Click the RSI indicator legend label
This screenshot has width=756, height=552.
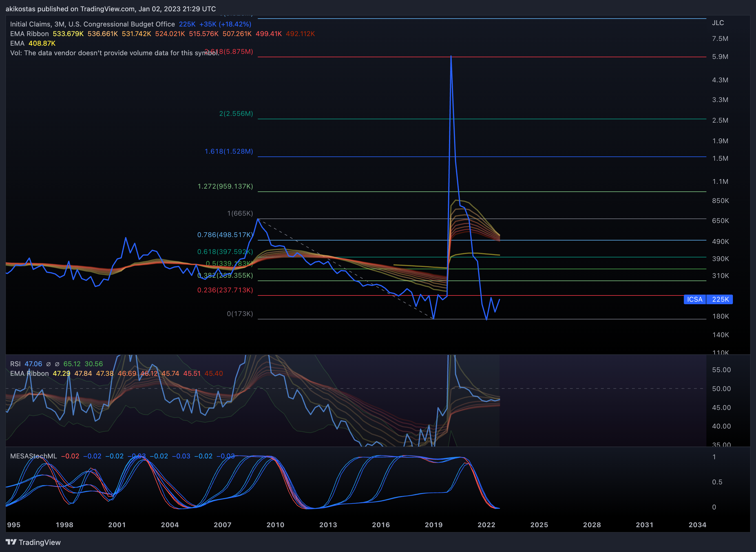click(16, 364)
